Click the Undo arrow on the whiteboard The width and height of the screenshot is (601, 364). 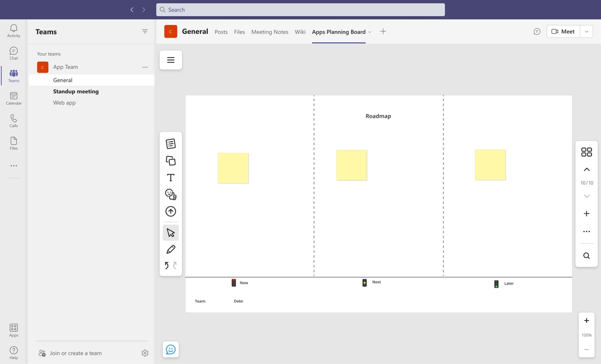pos(166,266)
